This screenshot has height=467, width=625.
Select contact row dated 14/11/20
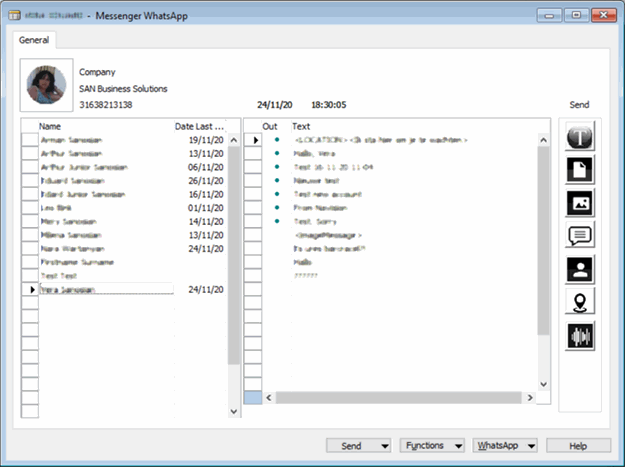(x=123, y=221)
